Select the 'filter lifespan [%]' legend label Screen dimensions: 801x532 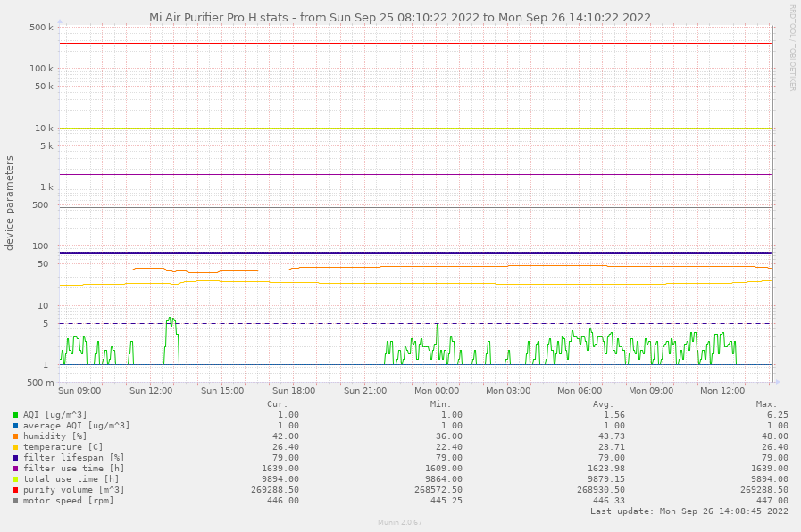coord(73,458)
